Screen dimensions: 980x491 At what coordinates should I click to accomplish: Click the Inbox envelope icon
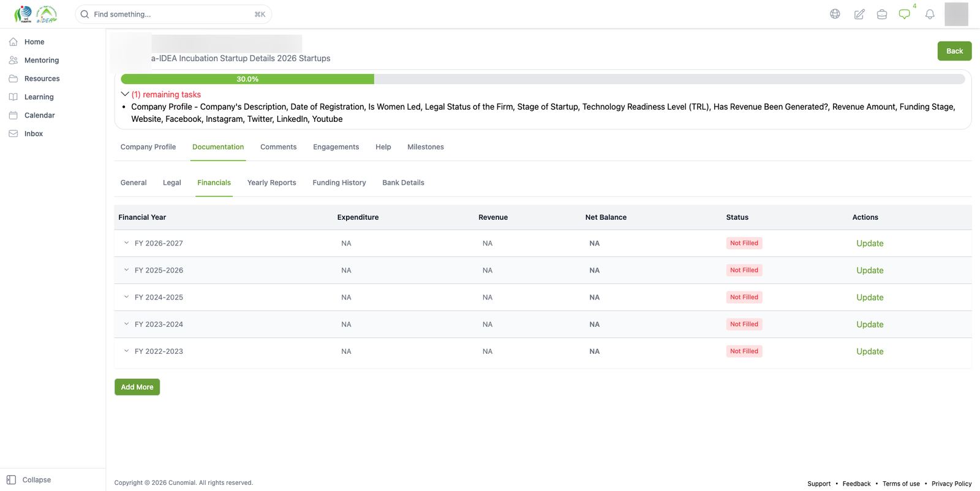13,133
